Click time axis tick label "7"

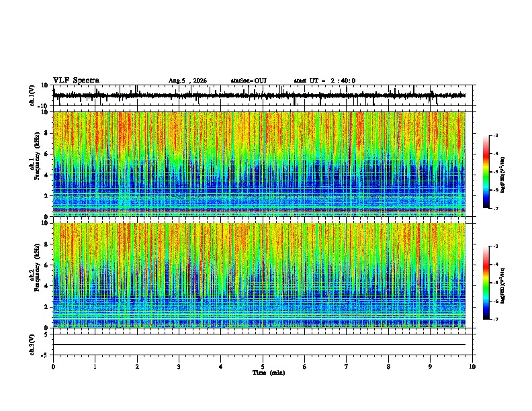[347, 367]
